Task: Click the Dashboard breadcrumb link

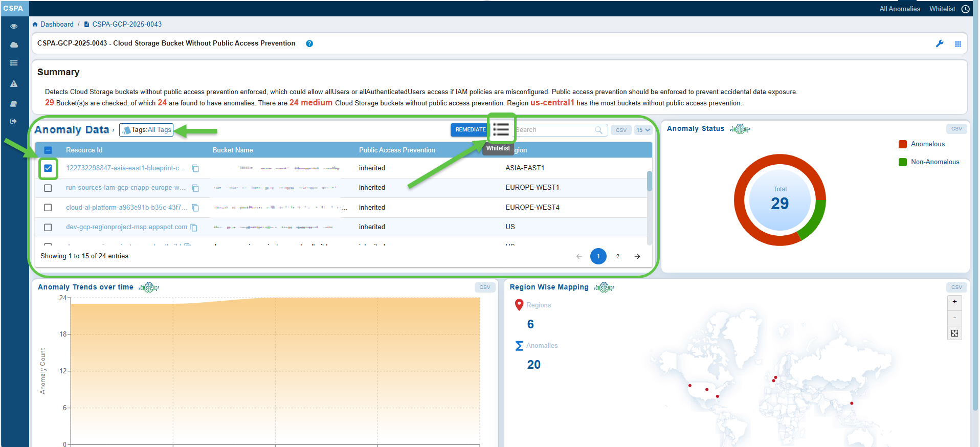Action: [57, 24]
